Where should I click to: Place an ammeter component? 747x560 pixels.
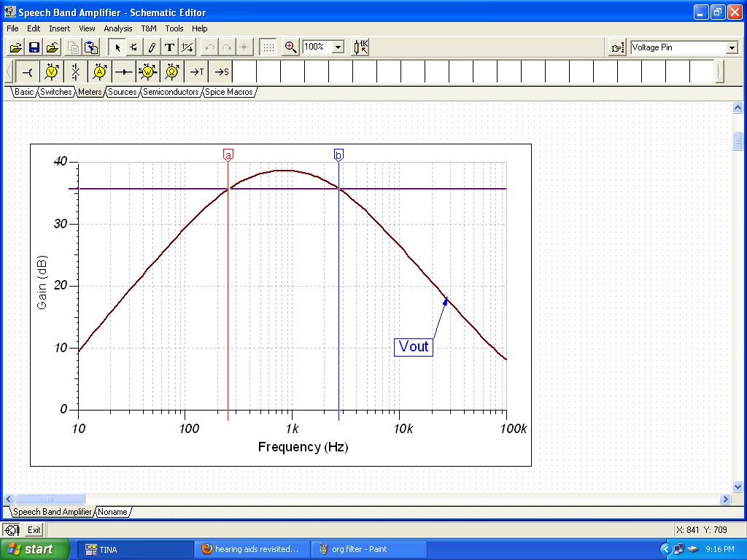click(x=99, y=72)
